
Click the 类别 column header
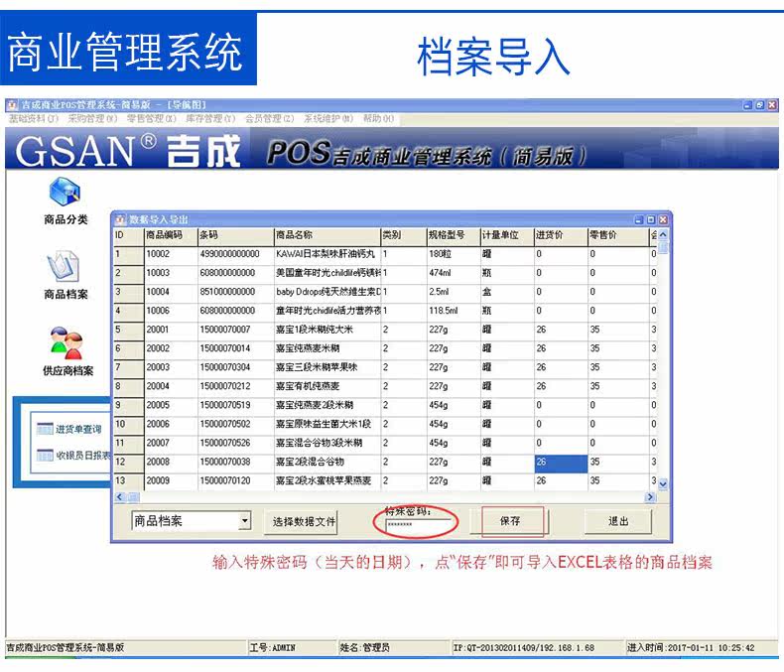pos(404,235)
